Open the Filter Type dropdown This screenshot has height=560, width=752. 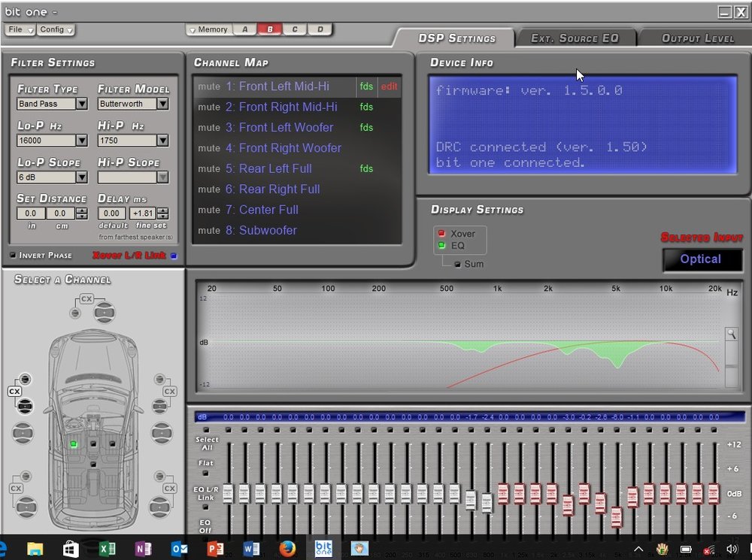click(81, 104)
